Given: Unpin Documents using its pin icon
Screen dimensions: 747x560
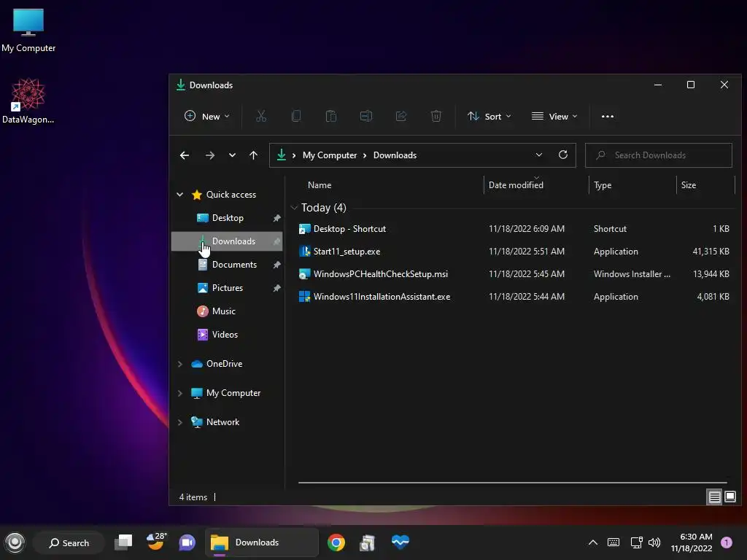Looking at the screenshot, I should (x=276, y=265).
